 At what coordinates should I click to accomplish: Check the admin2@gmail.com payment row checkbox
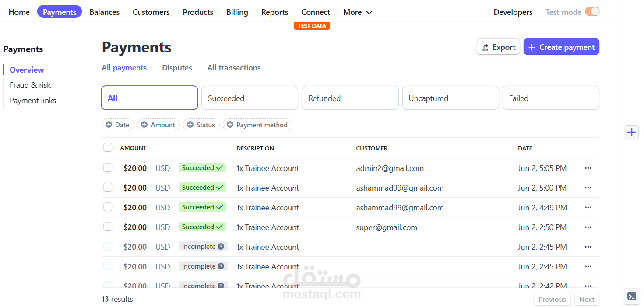[108, 168]
